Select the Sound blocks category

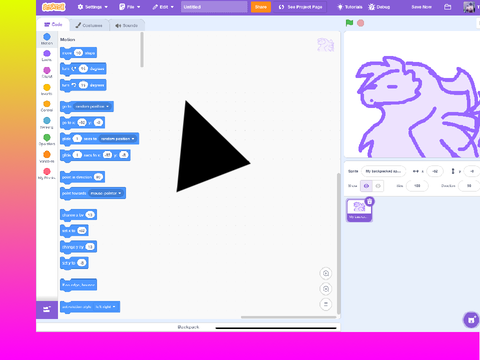coord(47,72)
